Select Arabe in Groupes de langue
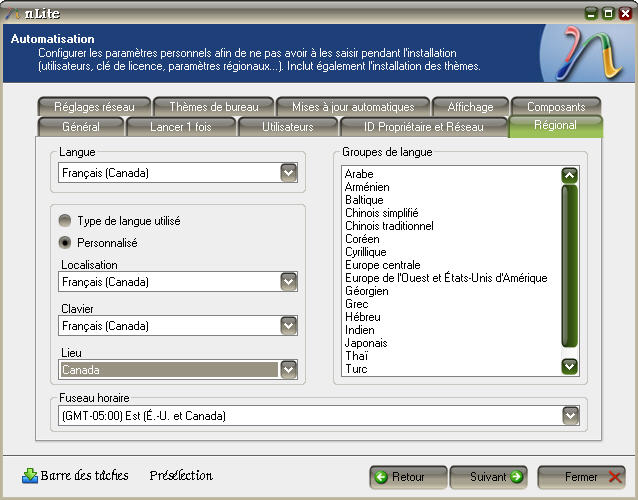The height and width of the screenshot is (500, 638). 359,174
